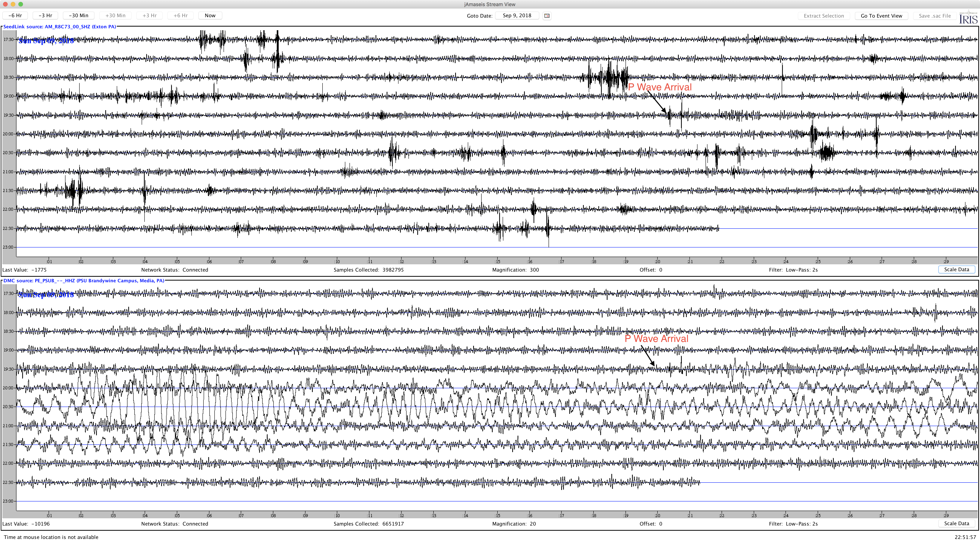Click Samples Collected: 6651917 text
The width and height of the screenshot is (980, 542).
[369, 524]
